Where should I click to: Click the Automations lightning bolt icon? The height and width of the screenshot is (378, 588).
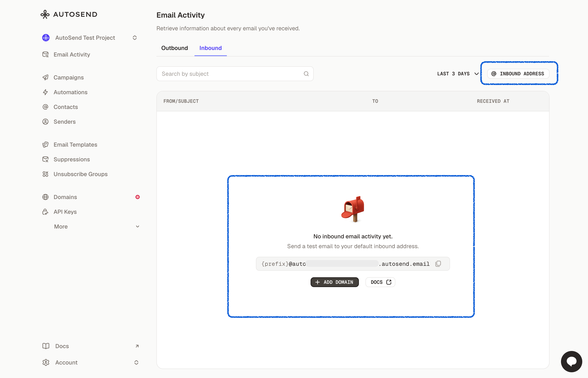tap(45, 92)
